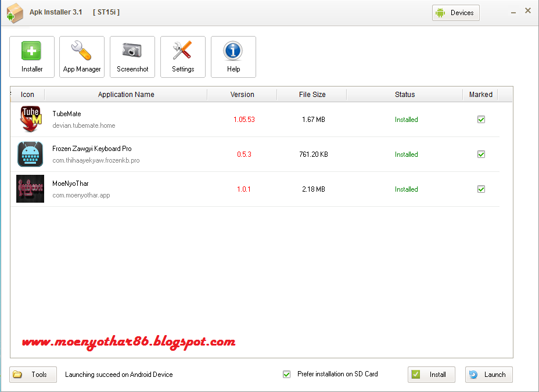
Task: Close the Apk Installer window
Action: click(528, 10)
